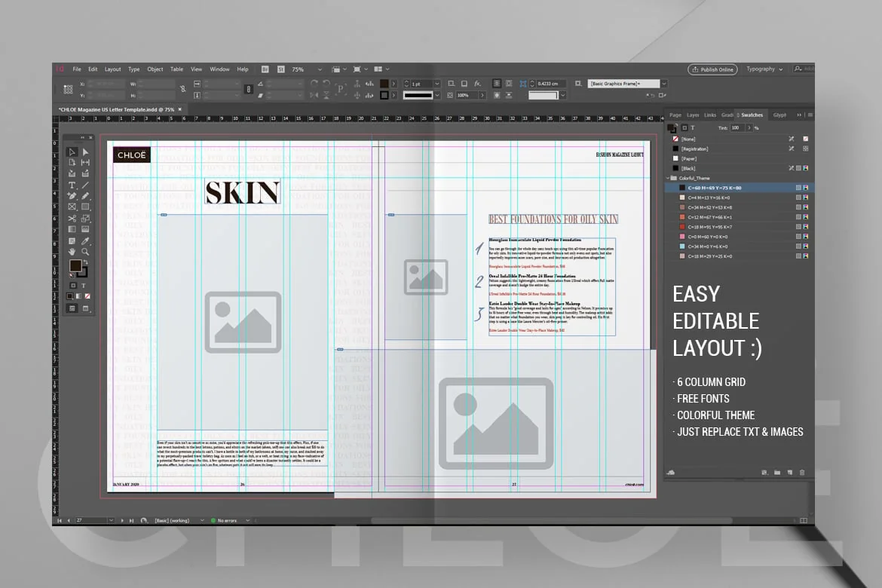The width and height of the screenshot is (882, 588).
Task: Select the Direct Selection tool
Action: [85, 152]
